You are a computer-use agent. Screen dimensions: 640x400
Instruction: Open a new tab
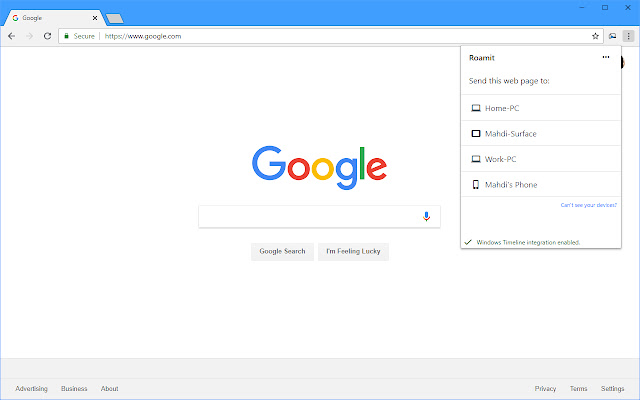point(115,18)
